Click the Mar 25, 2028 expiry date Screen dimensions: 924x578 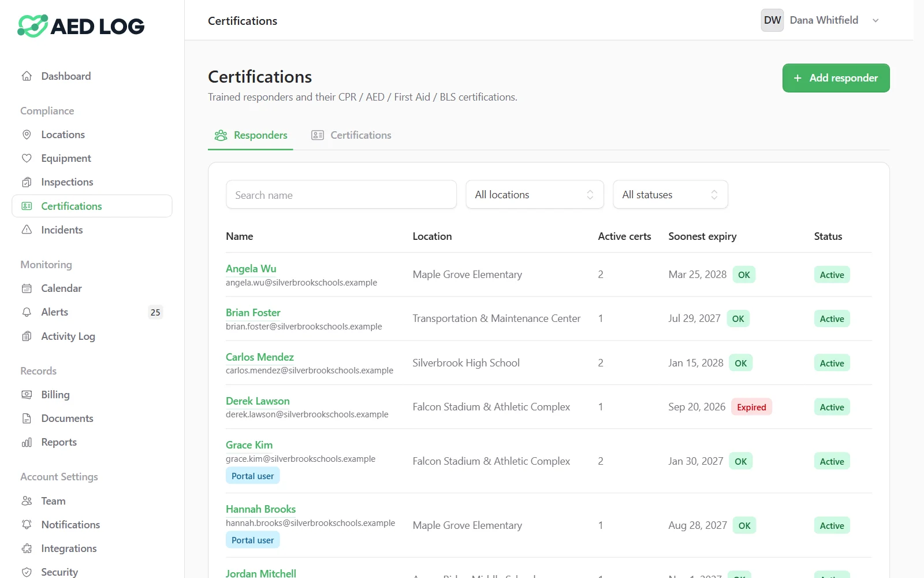click(698, 275)
